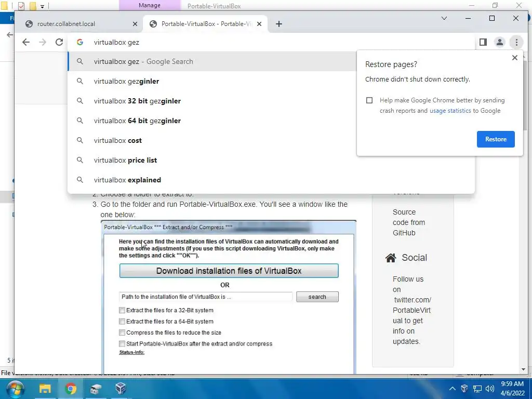Click the Google logo in address bar
The height and width of the screenshot is (399, 532).
79,42
